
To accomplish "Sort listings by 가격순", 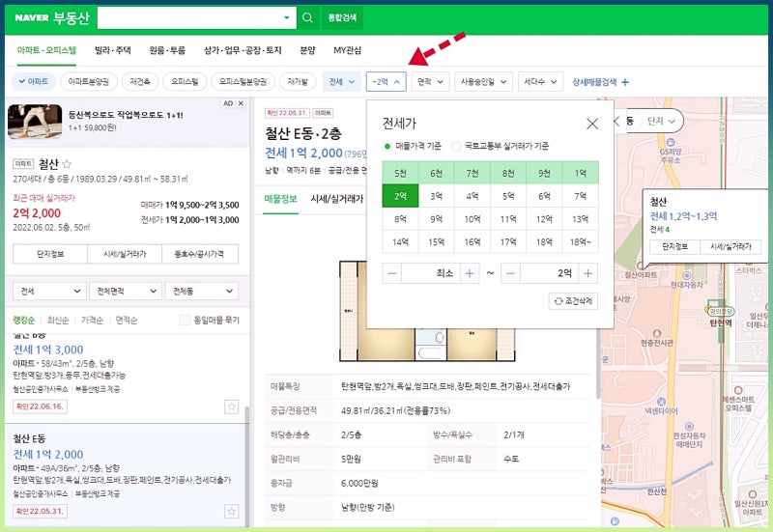I will [x=92, y=321].
